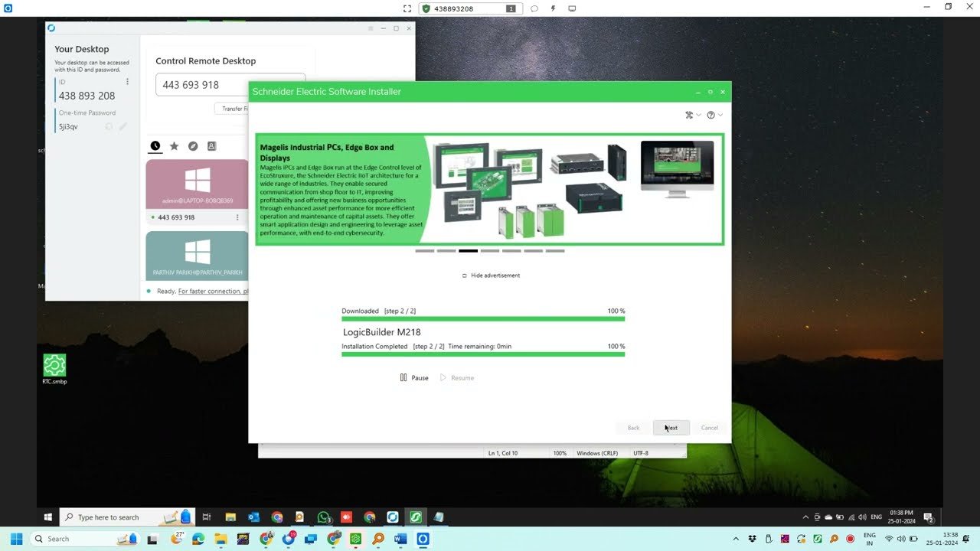
Task: Refresh the one-time password in AnyDesk
Action: pos(109,126)
